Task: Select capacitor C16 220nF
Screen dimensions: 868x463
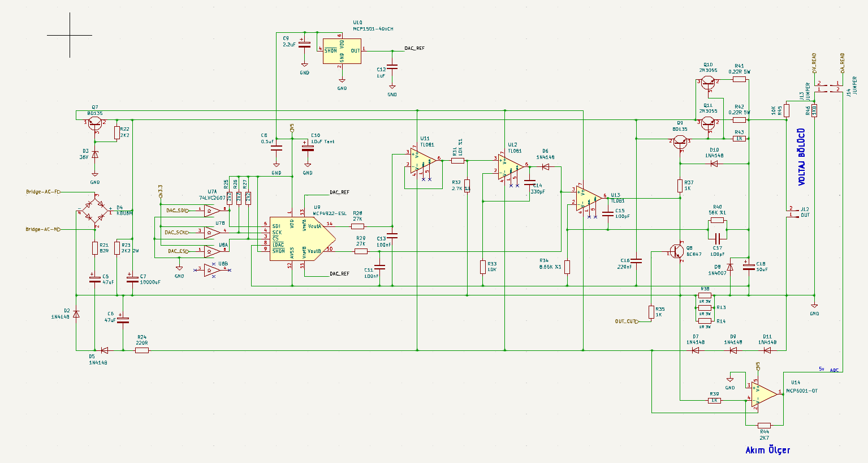Action: tap(637, 261)
